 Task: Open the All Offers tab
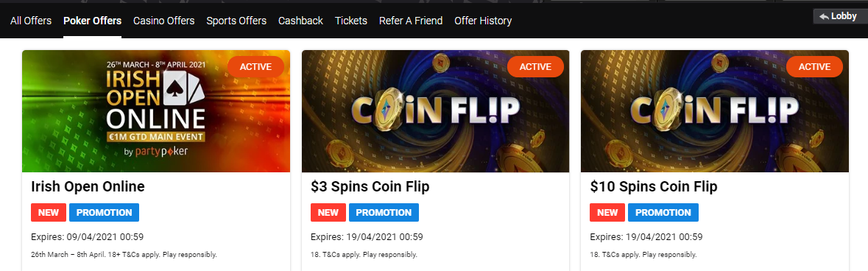pyautogui.click(x=31, y=21)
